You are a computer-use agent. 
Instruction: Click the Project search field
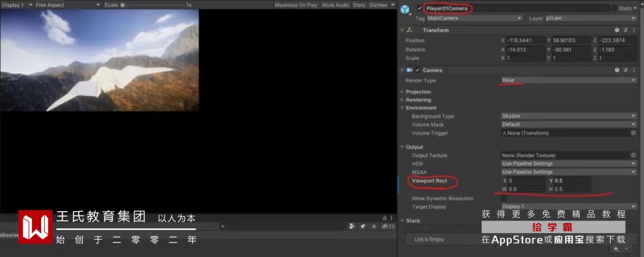tap(283, 226)
